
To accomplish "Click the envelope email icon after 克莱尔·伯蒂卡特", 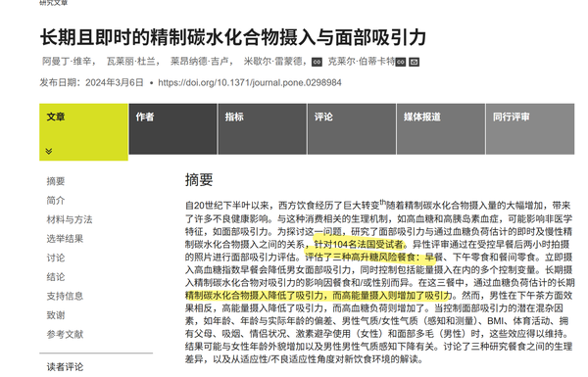I will pyautogui.click(x=414, y=62).
